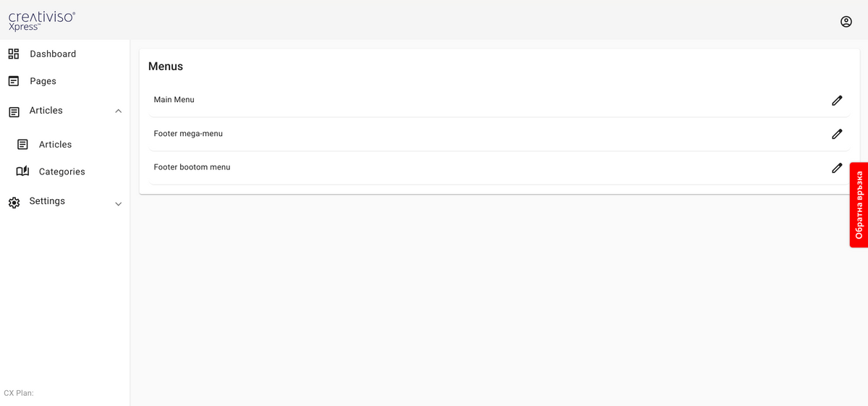Edit the Footer mega-menu via pencil icon
The image size is (868, 406).
tap(837, 134)
